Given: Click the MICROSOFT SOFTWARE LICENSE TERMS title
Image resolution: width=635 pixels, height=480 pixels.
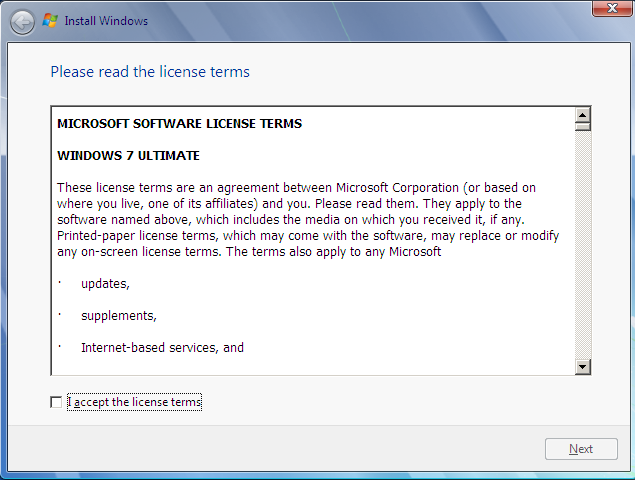Looking at the screenshot, I should point(179,124).
